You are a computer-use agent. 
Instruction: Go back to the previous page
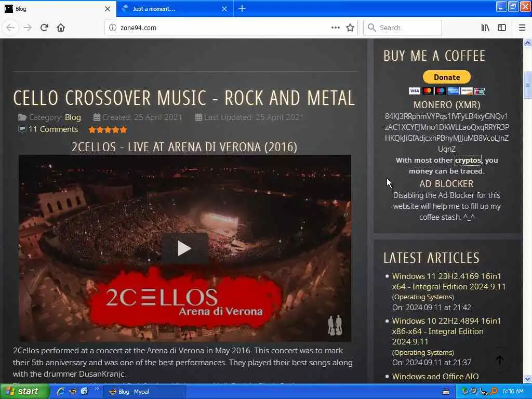click(x=10, y=28)
